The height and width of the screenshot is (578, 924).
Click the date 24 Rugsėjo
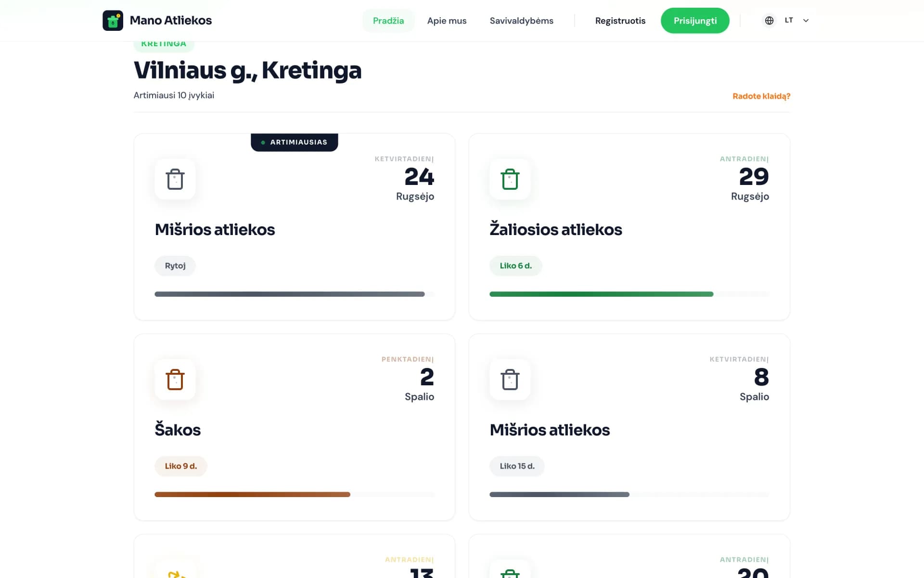click(415, 184)
